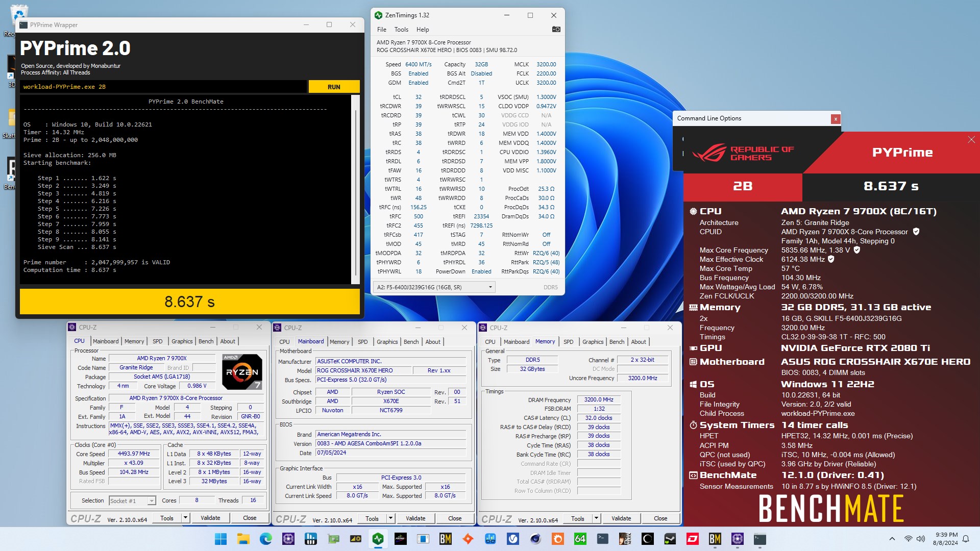Image resolution: width=980 pixels, height=551 pixels.
Task: Open the last terminal icon in the taskbar
Action: pos(760,539)
